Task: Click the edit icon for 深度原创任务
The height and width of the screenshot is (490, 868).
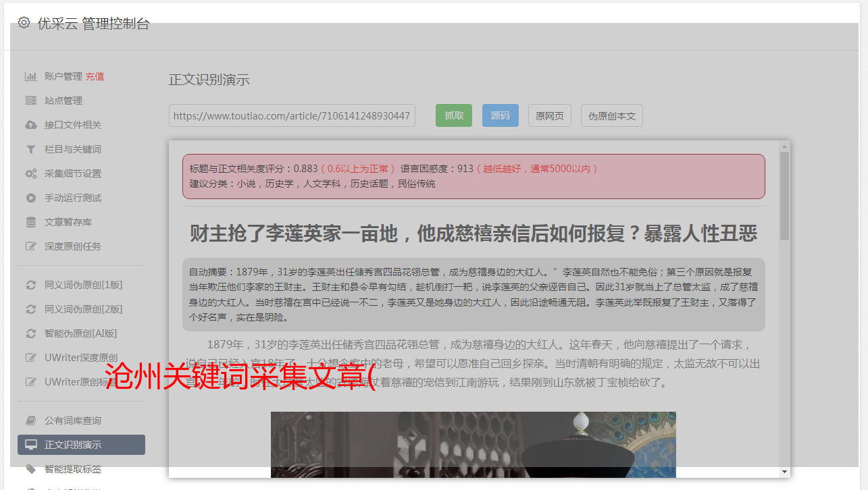Action: click(x=31, y=246)
